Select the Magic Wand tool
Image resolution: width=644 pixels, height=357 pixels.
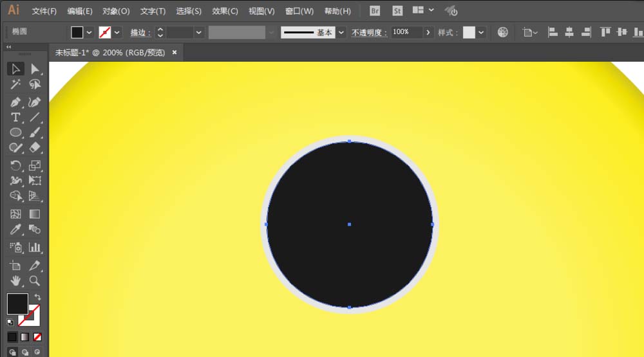pyautogui.click(x=15, y=84)
